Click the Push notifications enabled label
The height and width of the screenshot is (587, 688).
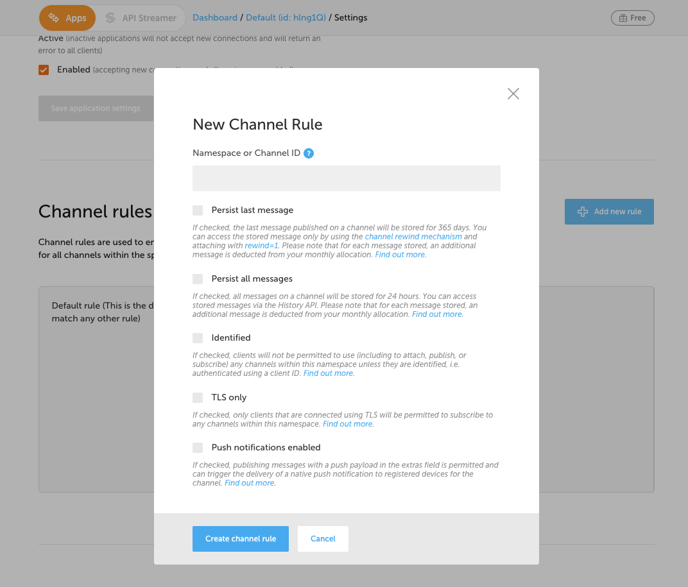click(266, 447)
